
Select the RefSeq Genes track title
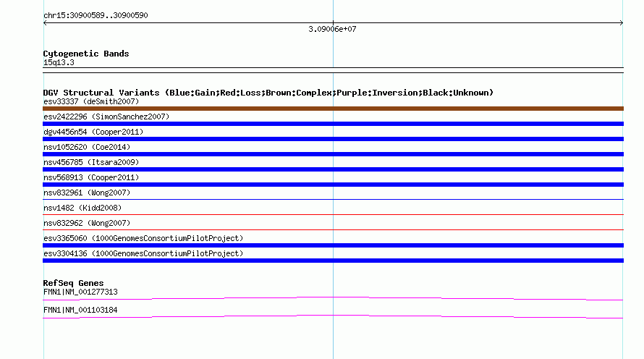73,283
